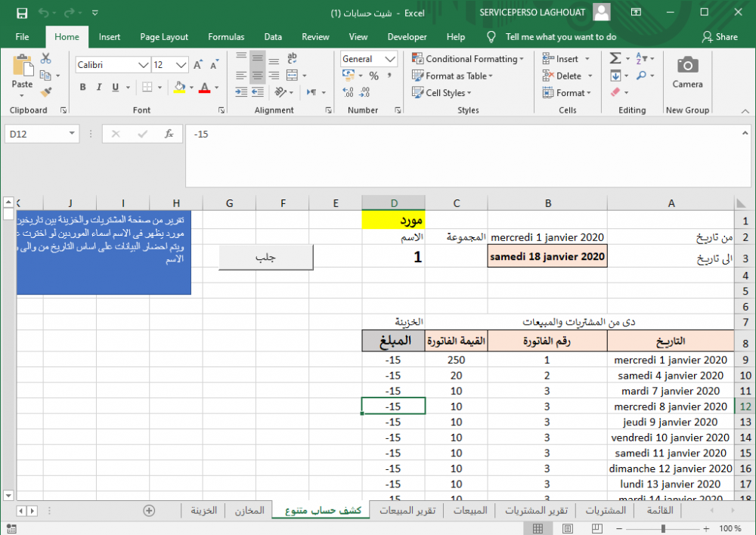Open the font size dropdown

pos(181,65)
